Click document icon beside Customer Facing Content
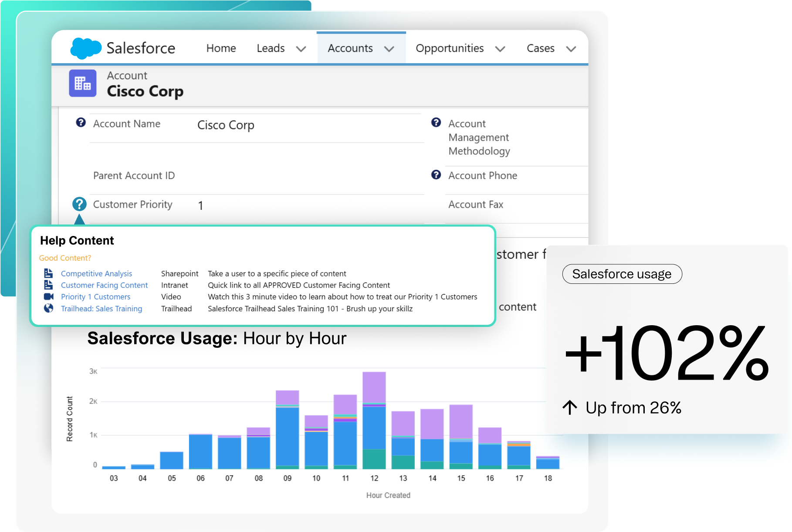This screenshot has width=792, height=532. point(48,285)
